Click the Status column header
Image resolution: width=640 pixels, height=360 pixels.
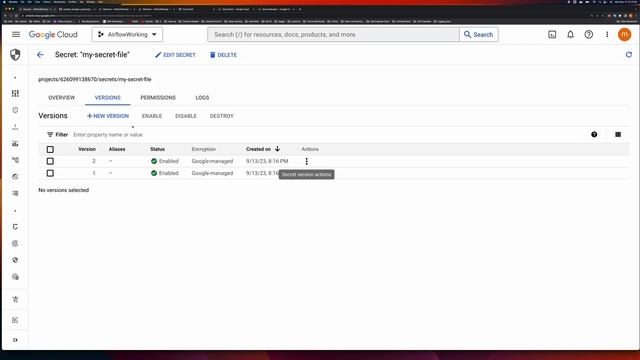click(x=157, y=149)
